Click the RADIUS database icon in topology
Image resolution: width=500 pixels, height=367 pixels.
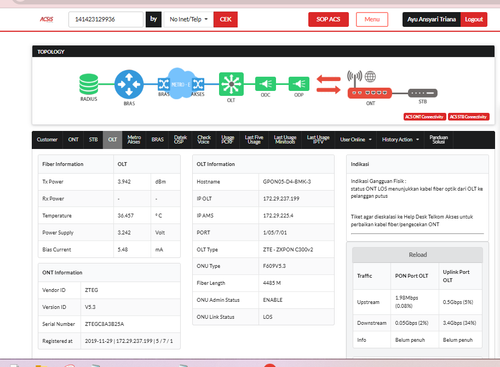coord(89,84)
